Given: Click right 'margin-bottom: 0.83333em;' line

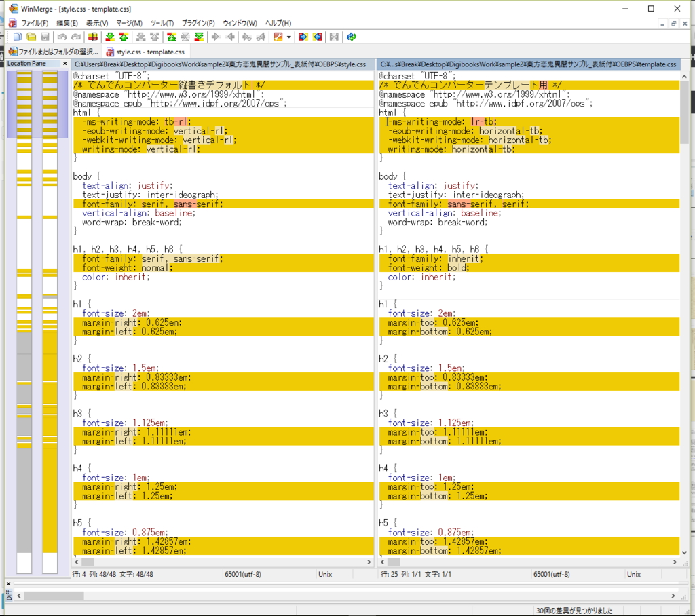Looking at the screenshot, I should coord(444,387).
